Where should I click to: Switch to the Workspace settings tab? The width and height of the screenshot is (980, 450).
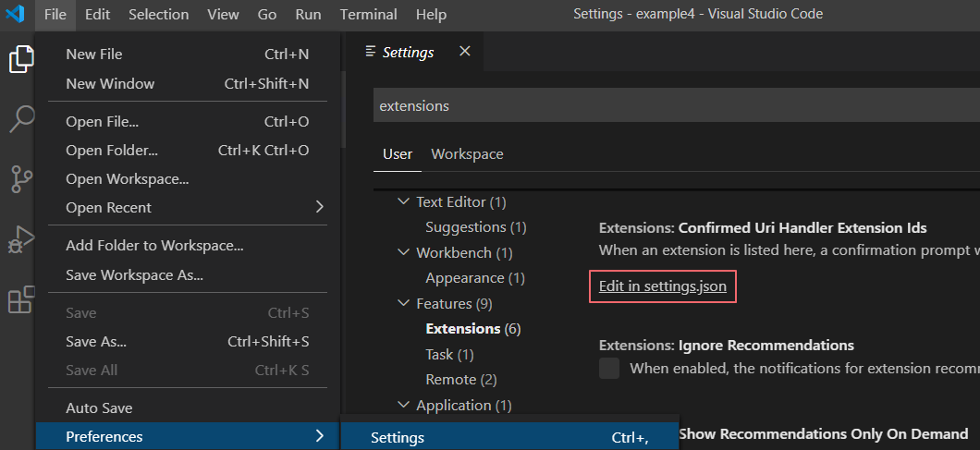tap(467, 153)
